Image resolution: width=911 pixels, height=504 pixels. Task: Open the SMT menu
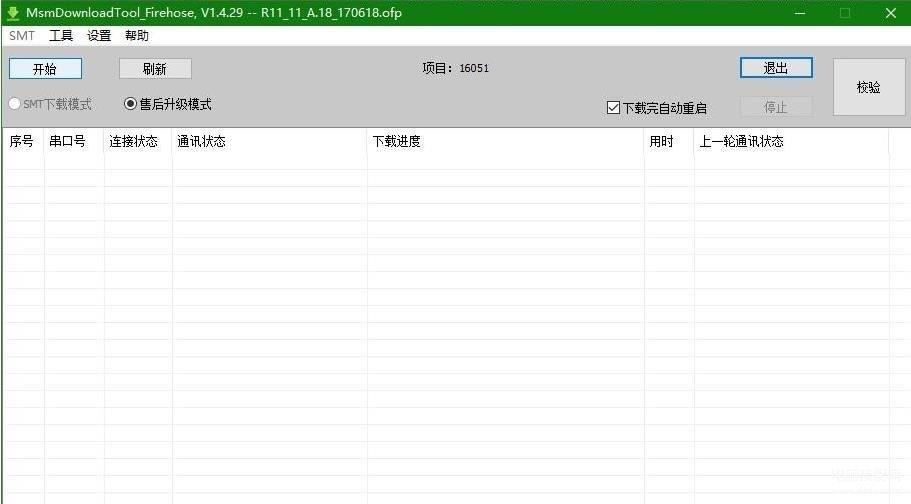coord(22,36)
